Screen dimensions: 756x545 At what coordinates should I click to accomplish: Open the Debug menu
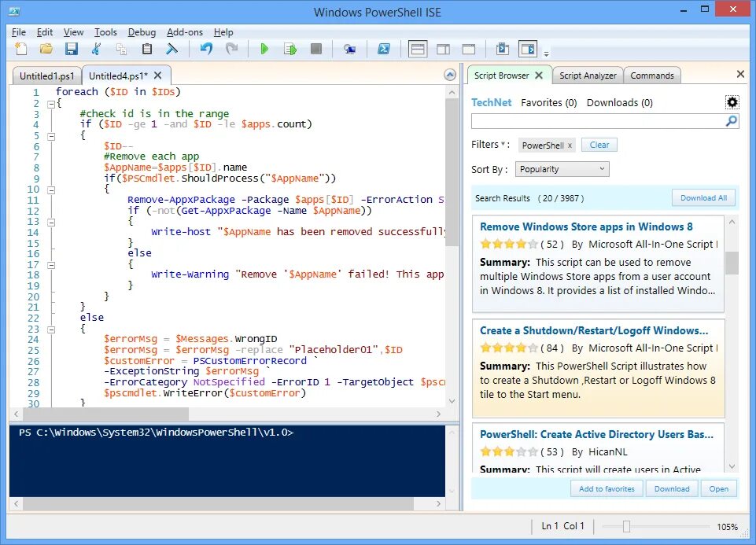[x=142, y=32]
